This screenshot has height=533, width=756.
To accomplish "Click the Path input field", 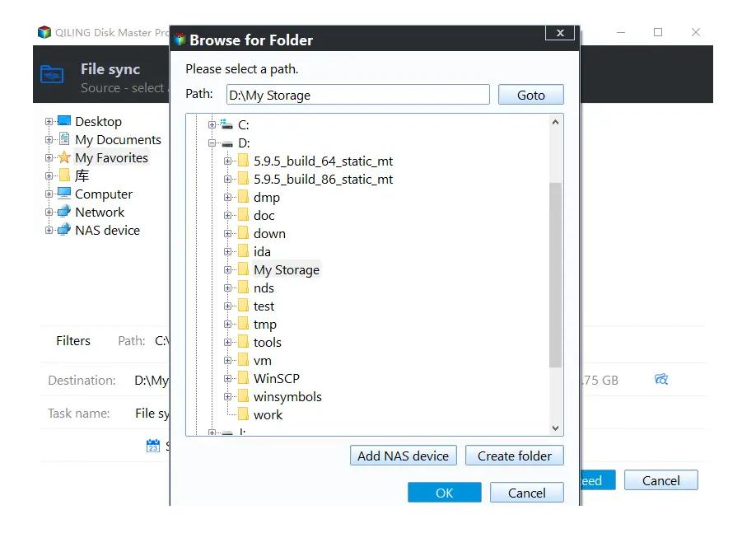I will [x=357, y=95].
